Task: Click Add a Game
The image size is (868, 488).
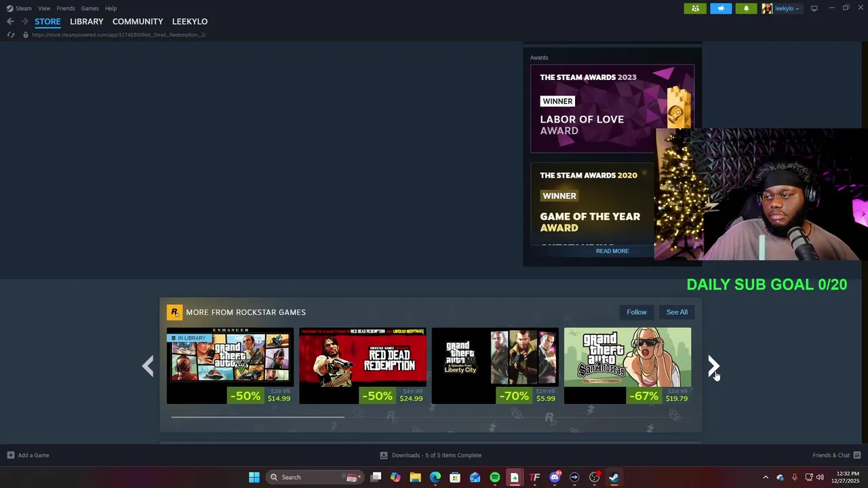Action: (28, 455)
